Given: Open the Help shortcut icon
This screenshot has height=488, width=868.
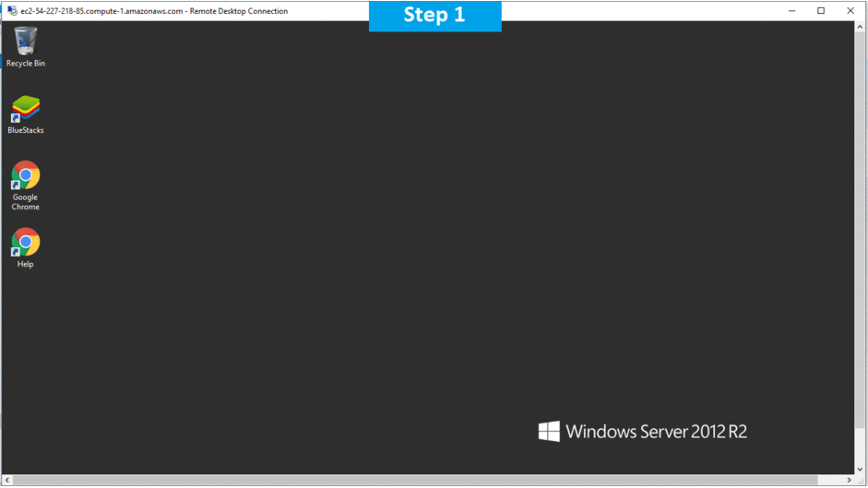Looking at the screenshot, I should point(26,243).
